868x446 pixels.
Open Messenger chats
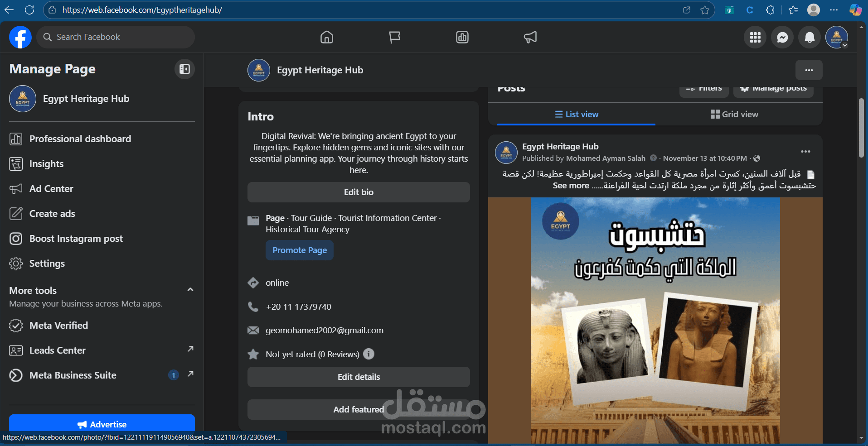click(782, 37)
